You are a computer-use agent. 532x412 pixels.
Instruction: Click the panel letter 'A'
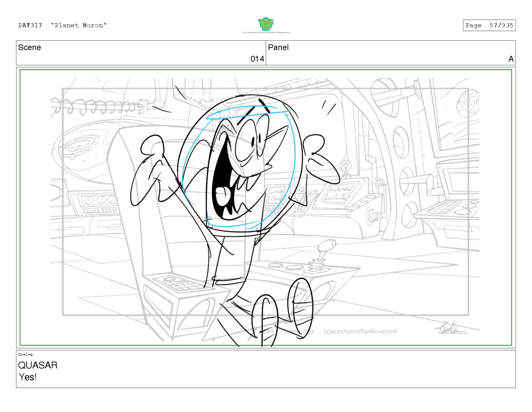click(511, 59)
